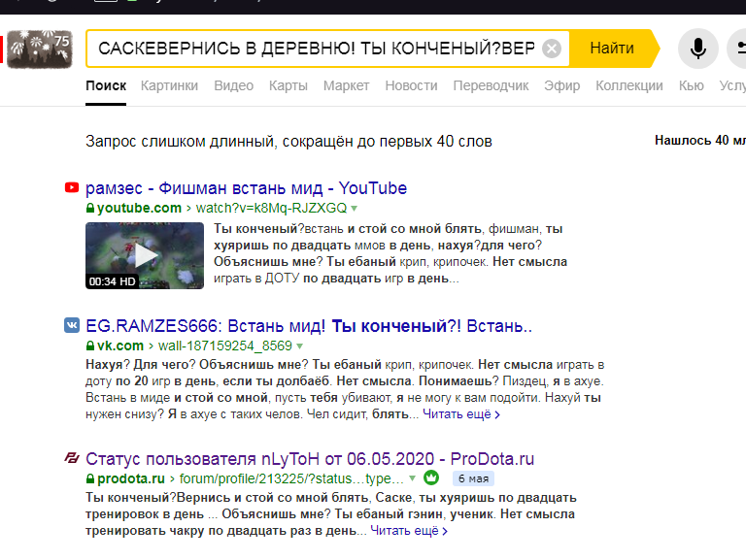Open the Переводчик tab

pos(491,85)
